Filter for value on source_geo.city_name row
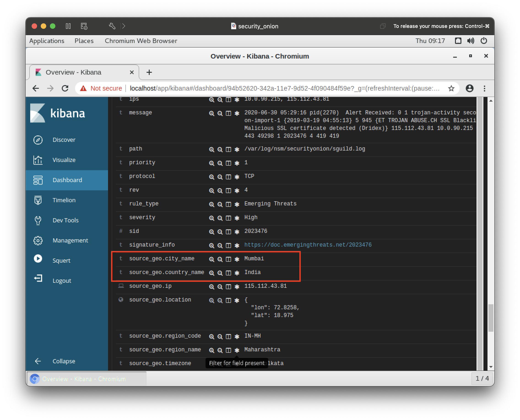520x420 pixels. click(x=211, y=259)
